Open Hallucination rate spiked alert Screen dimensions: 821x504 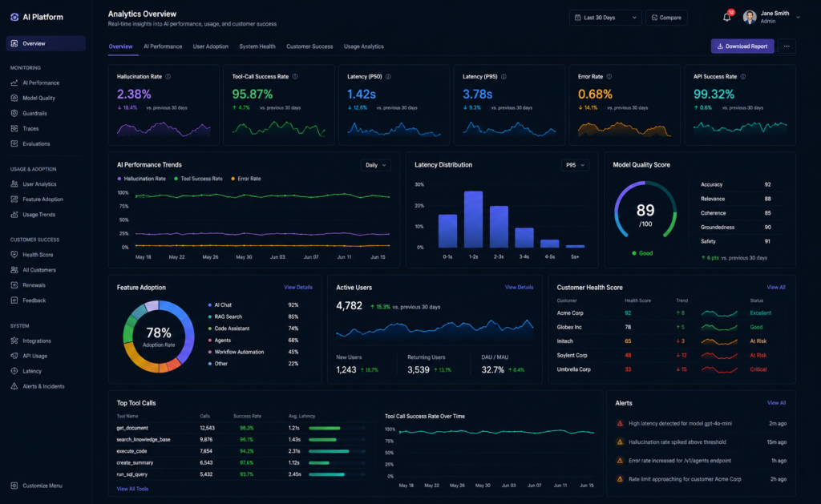(x=701, y=442)
